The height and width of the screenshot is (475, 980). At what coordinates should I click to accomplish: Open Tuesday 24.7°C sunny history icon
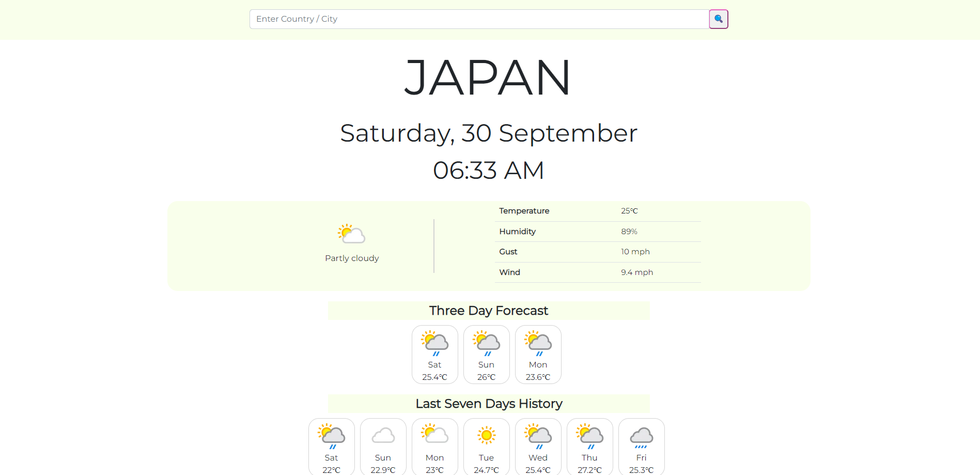[486, 435]
